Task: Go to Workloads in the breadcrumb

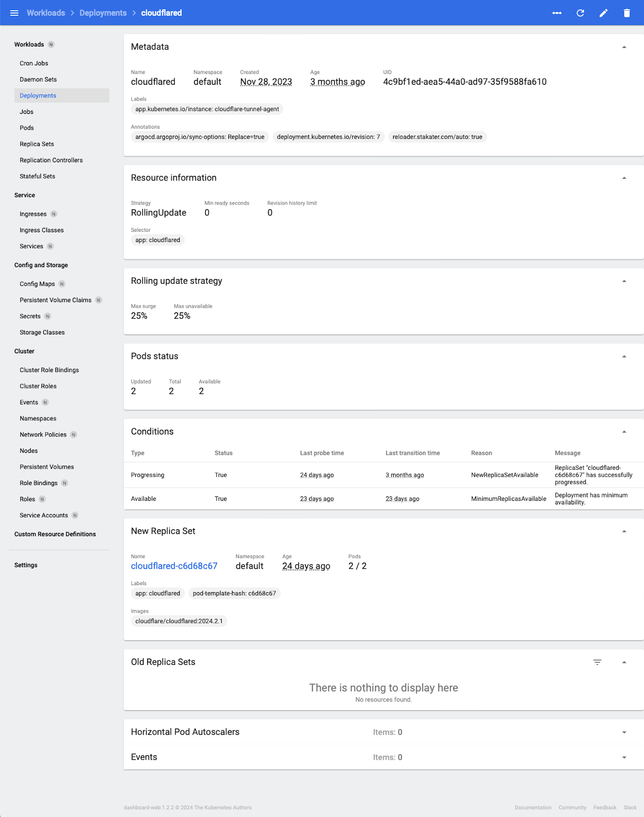Action: (46, 13)
